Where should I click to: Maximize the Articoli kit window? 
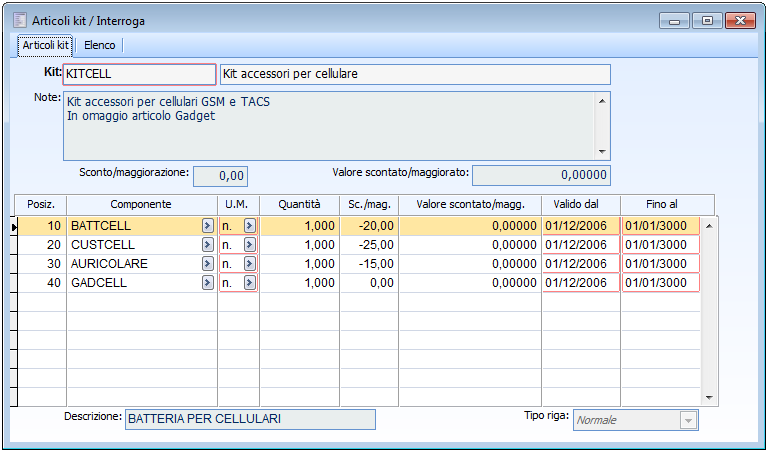coord(707,21)
